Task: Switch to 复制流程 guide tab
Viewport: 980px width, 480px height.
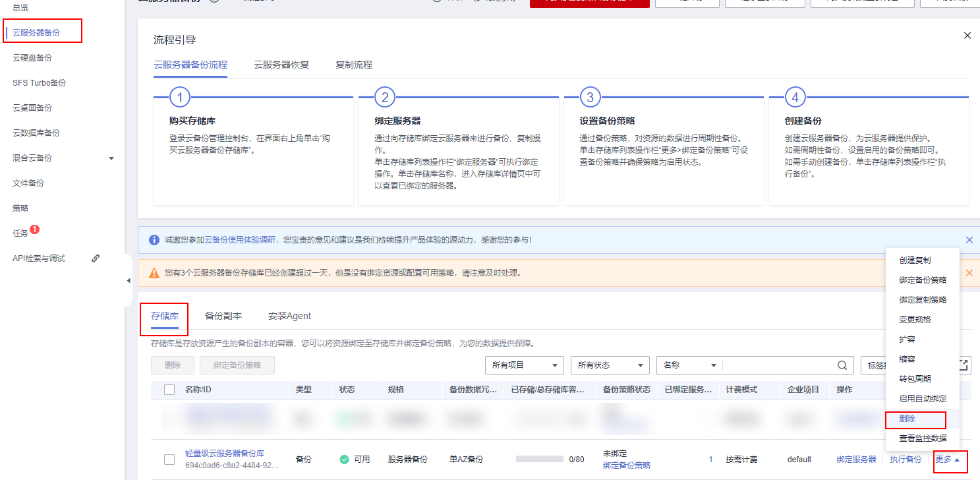Action: click(x=354, y=65)
